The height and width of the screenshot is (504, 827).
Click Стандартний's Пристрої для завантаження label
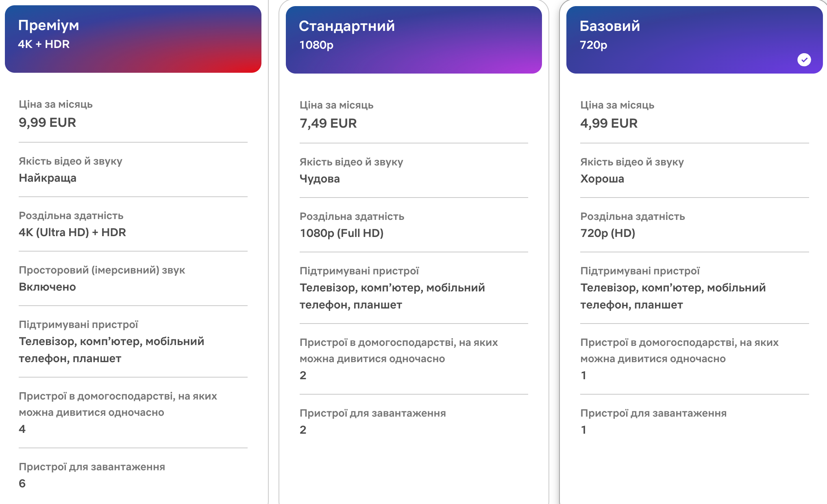tap(372, 413)
